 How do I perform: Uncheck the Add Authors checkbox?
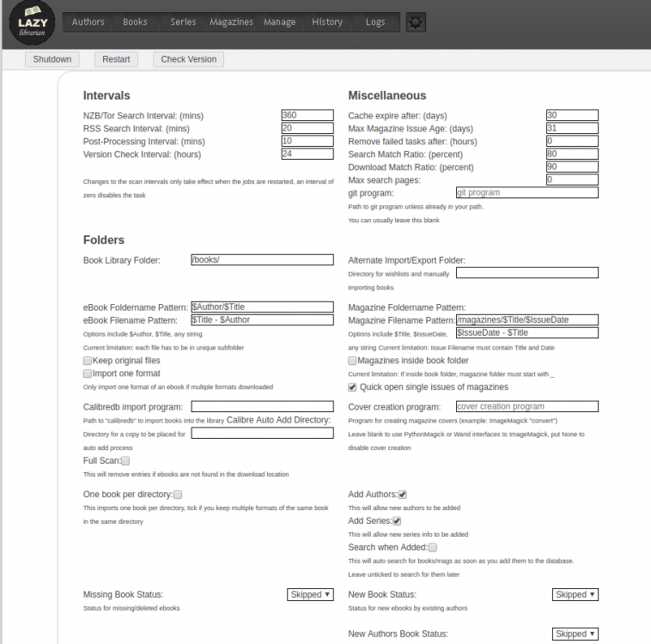[402, 495]
